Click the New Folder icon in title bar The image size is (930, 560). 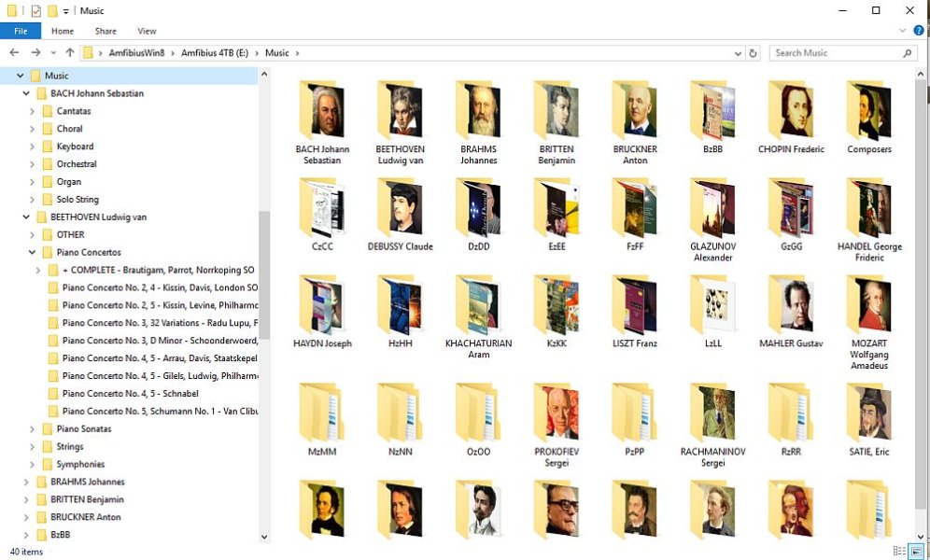click(x=53, y=10)
